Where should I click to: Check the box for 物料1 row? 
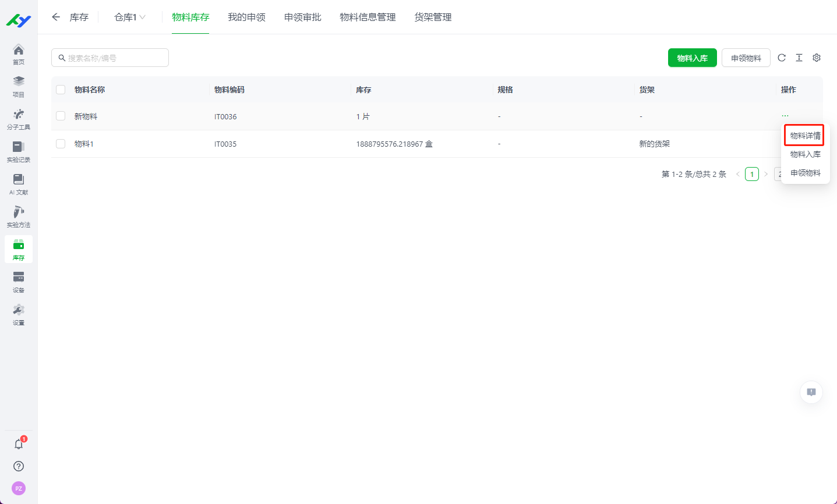coord(61,144)
